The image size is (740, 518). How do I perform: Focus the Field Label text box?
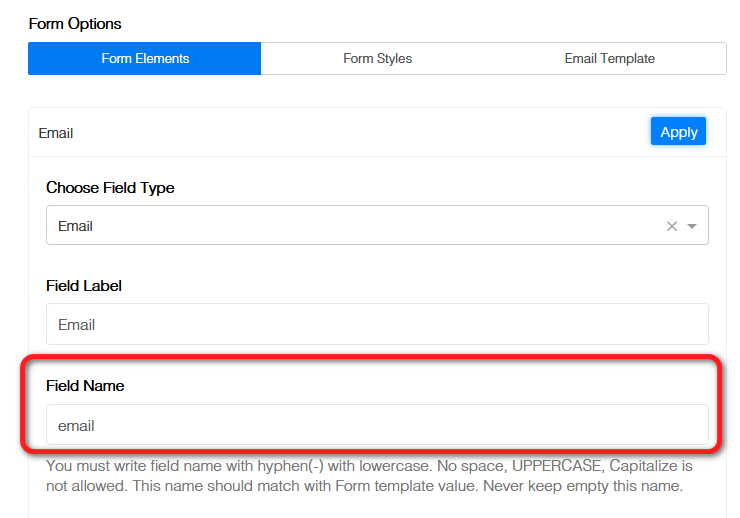[x=377, y=325]
